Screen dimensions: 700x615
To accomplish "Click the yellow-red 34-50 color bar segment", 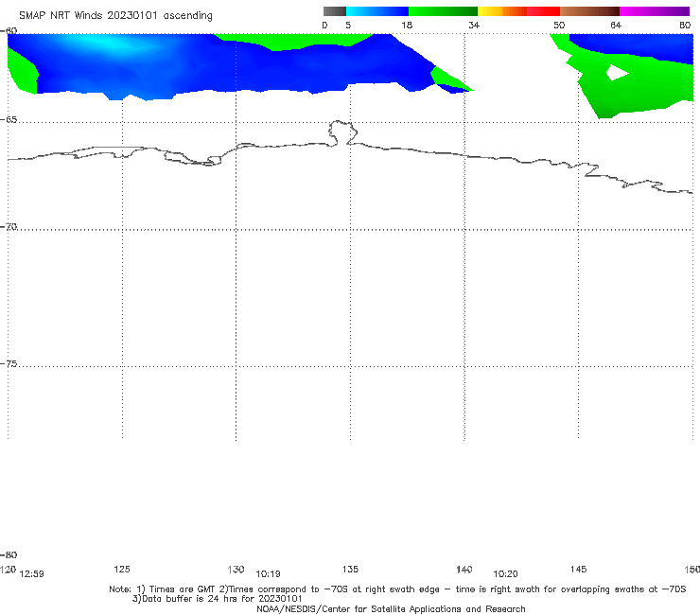I will [518, 11].
